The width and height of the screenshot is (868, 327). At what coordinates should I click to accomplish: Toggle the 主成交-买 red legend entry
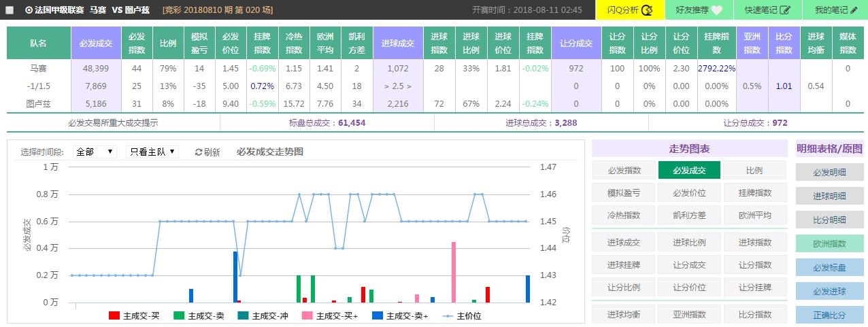[x=134, y=315]
